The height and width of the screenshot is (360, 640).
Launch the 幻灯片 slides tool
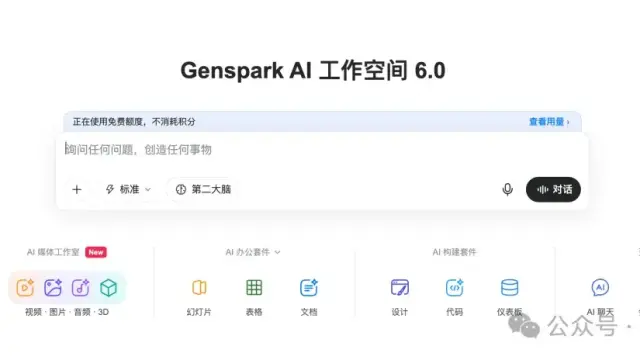(199, 288)
